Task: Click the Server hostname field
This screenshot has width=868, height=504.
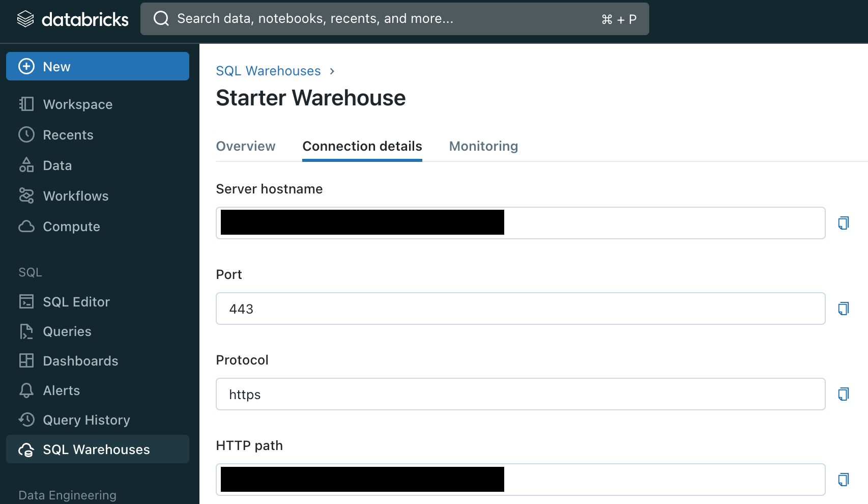Action: click(520, 223)
